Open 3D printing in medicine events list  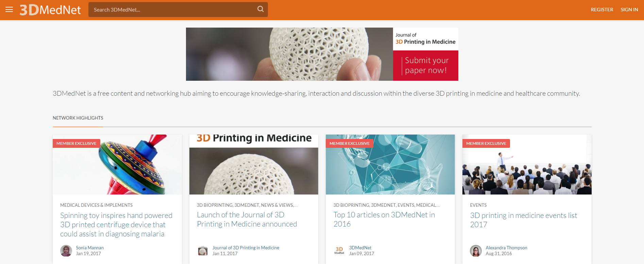tap(524, 220)
